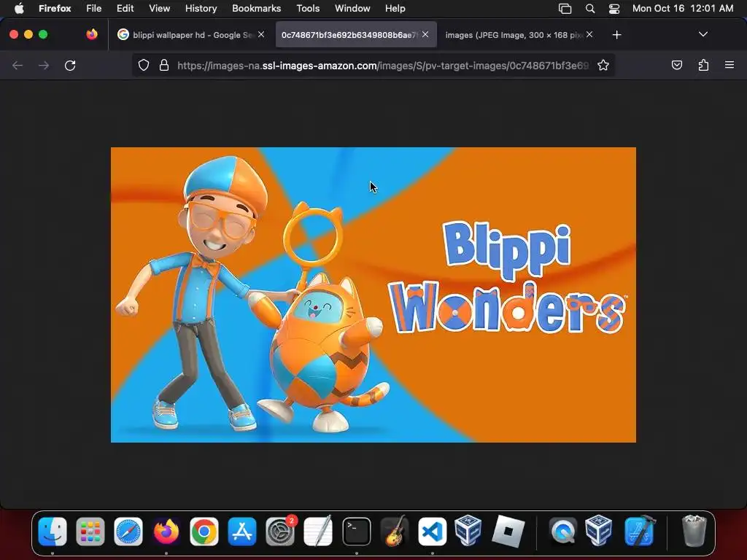Image resolution: width=747 pixels, height=560 pixels.
Task: Open Xcode from the Dock
Action: point(639,531)
